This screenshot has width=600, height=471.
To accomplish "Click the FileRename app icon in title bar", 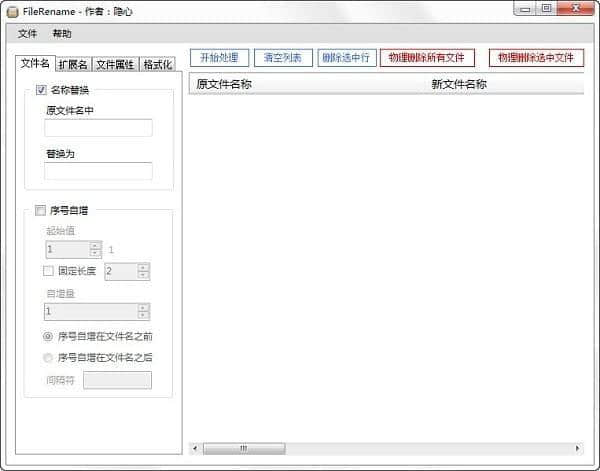I will tap(13, 12).
